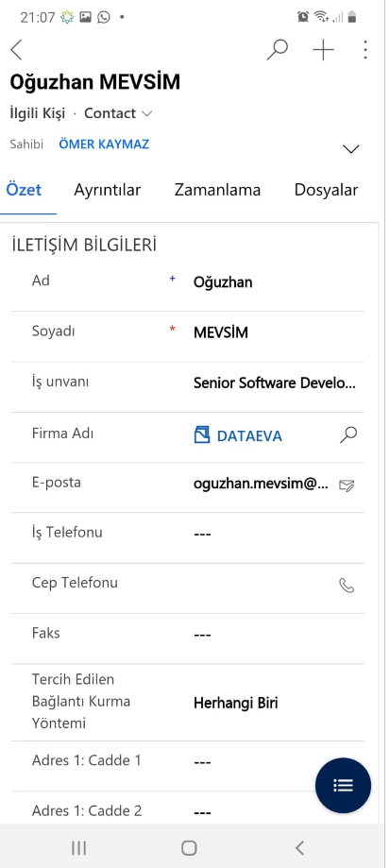Tap the back arrow at top left
390x868 pixels.
(x=17, y=50)
